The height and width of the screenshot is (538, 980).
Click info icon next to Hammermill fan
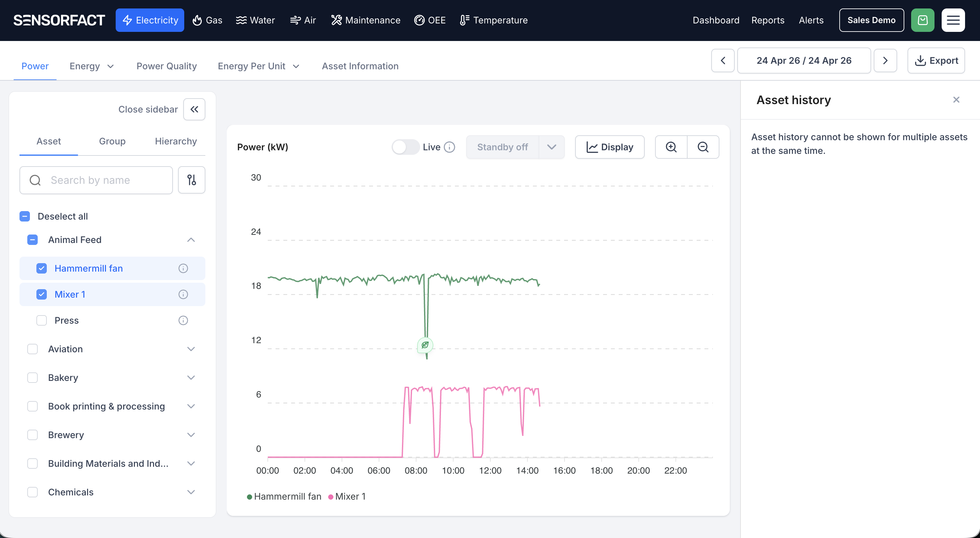coord(183,268)
